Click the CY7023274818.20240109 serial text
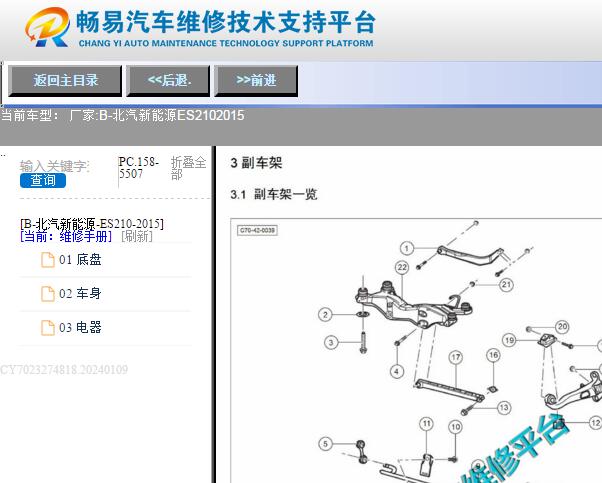 point(64,370)
